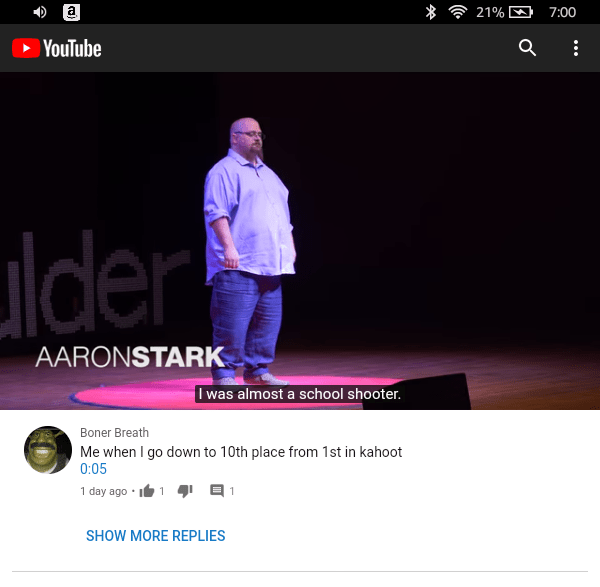Tap the Wi-Fi status icon
Image resolution: width=600 pixels, height=587 pixels.
pos(458,12)
